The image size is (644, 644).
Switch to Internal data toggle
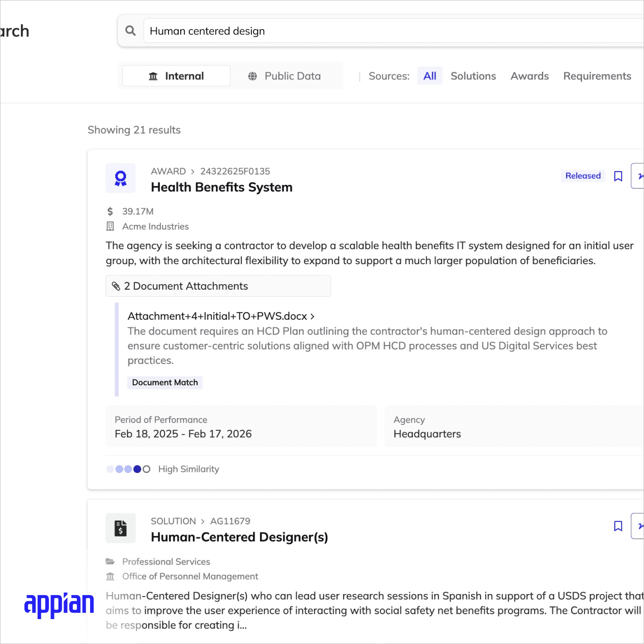pyautogui.click(x=176, y=76)
